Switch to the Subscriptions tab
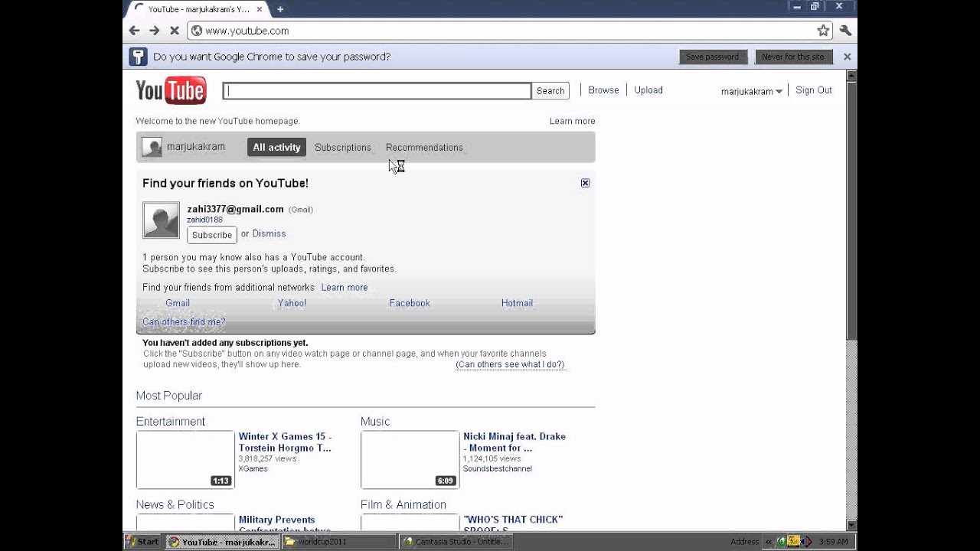This screenshot has width=980, height=551. 343,147
